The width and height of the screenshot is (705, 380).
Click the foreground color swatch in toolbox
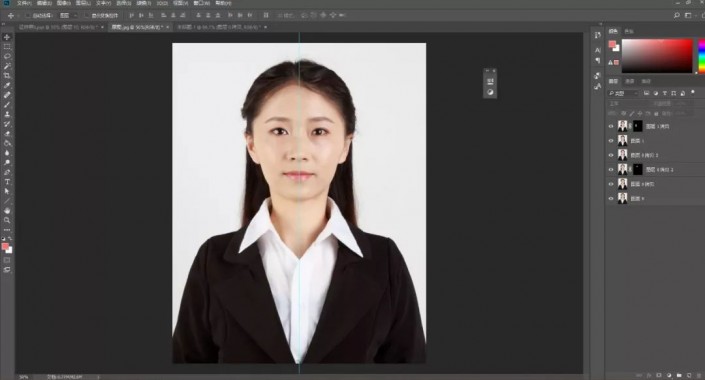click(x=5, y=246)
